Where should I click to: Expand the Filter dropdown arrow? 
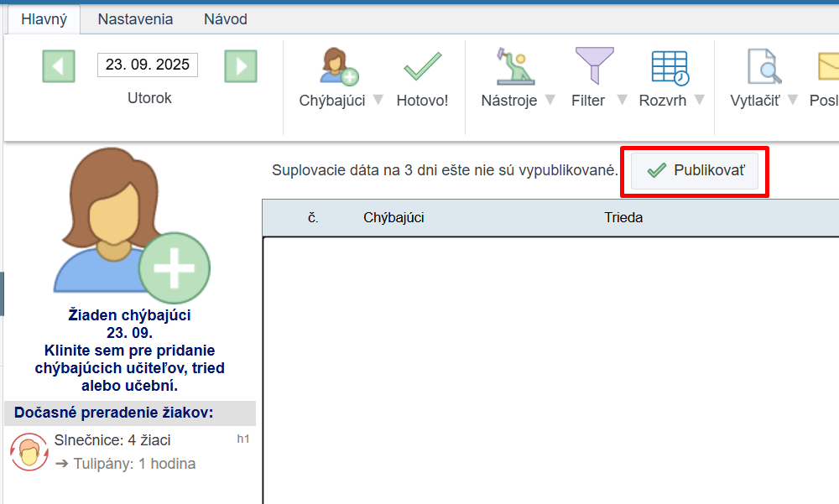click(622, 100)
